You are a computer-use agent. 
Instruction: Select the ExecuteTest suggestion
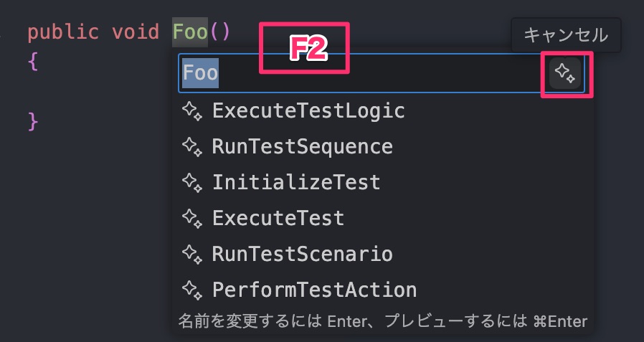pyautogui.click(x=382, y=219)
